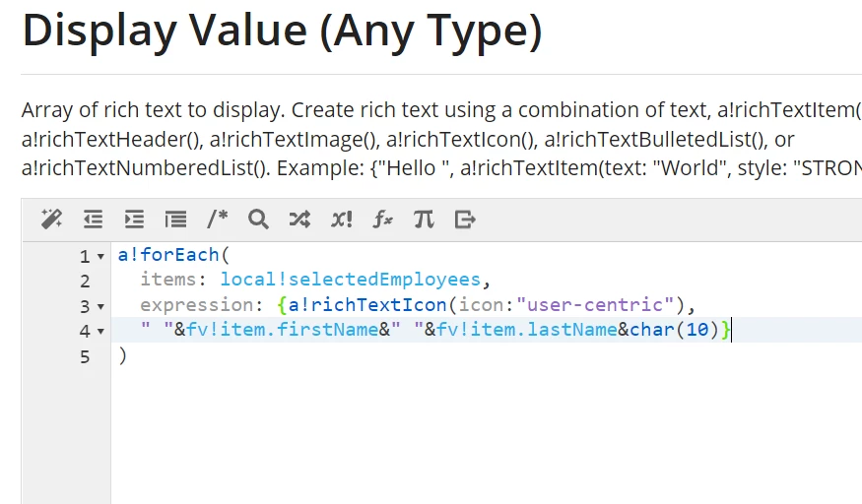Click the closing parenthesis on line 5
Screen dimensions: 862x504
click(x=122, y=355)
